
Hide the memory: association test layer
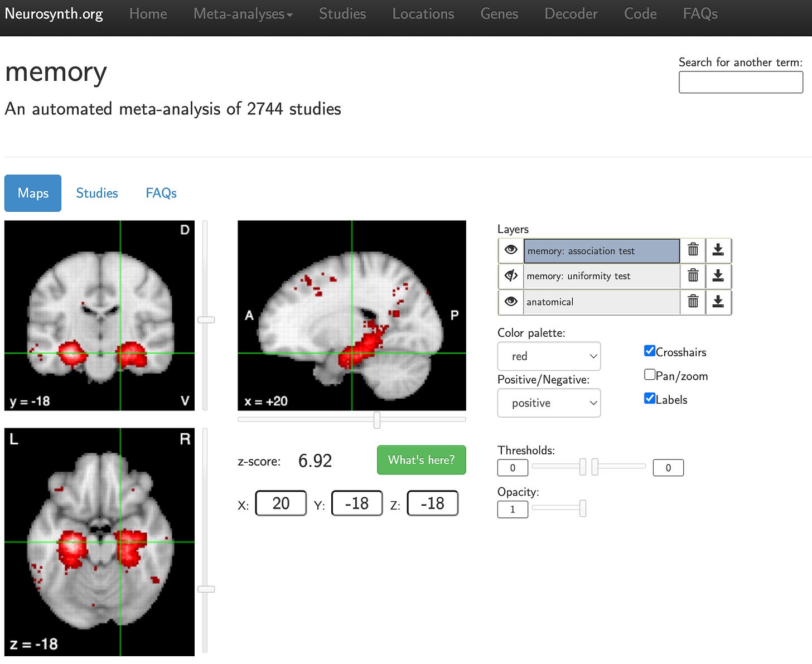click(510, 250)
